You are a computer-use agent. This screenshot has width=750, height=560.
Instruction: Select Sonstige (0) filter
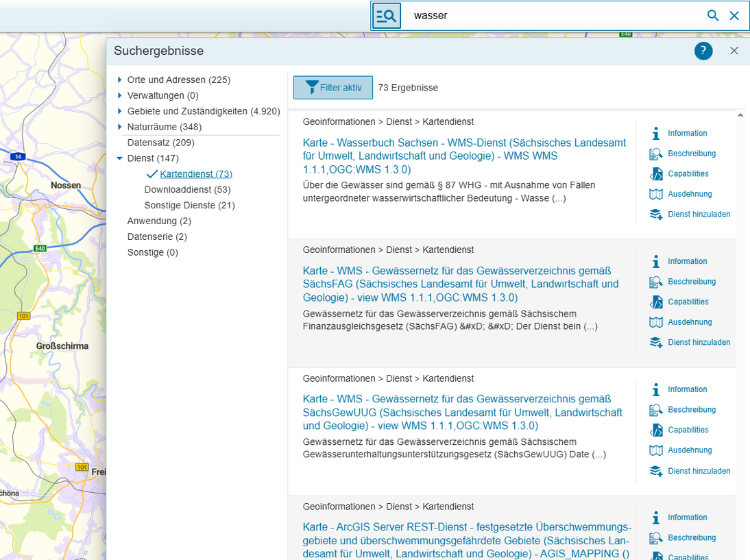(153, 252)
